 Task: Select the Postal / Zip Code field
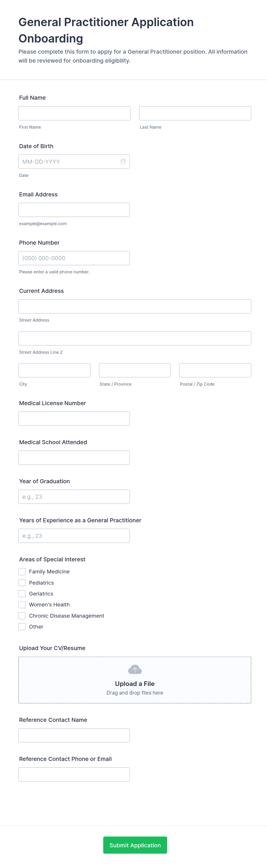(215, 370)
